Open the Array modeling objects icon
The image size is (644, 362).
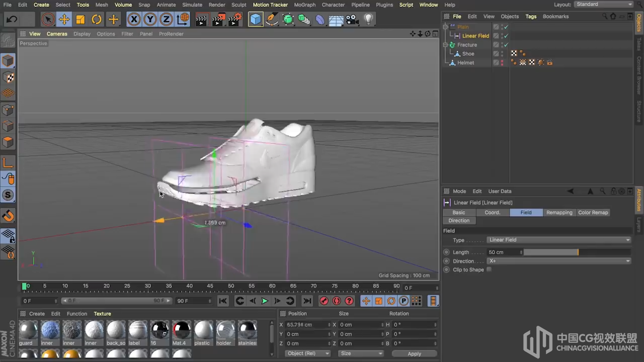point(304,20)
